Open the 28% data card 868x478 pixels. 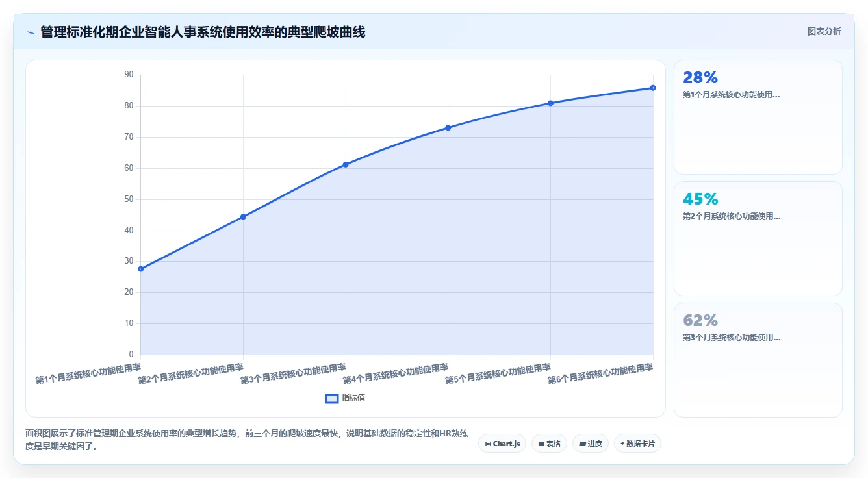(758, 118)
